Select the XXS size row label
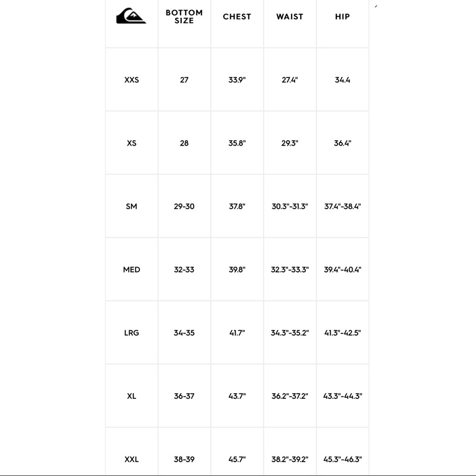476x476 pixels. click(x=131, y=80)
